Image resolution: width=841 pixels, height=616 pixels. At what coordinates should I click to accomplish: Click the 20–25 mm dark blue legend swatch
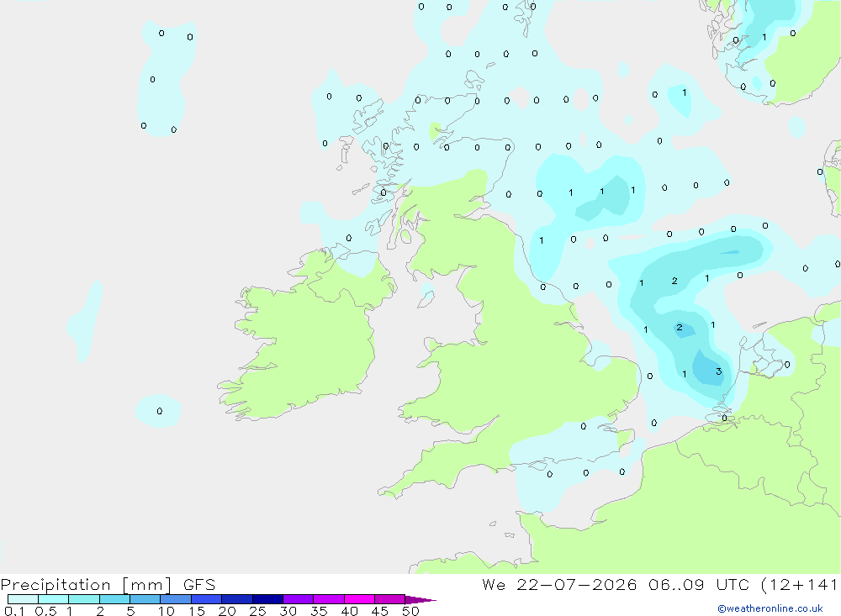point(237,599)
